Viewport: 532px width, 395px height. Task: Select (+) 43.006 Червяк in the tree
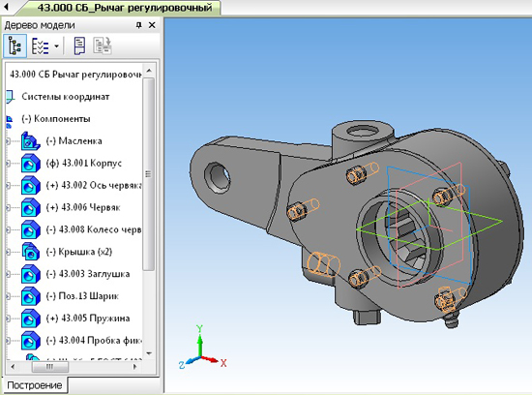click(83, 207)
